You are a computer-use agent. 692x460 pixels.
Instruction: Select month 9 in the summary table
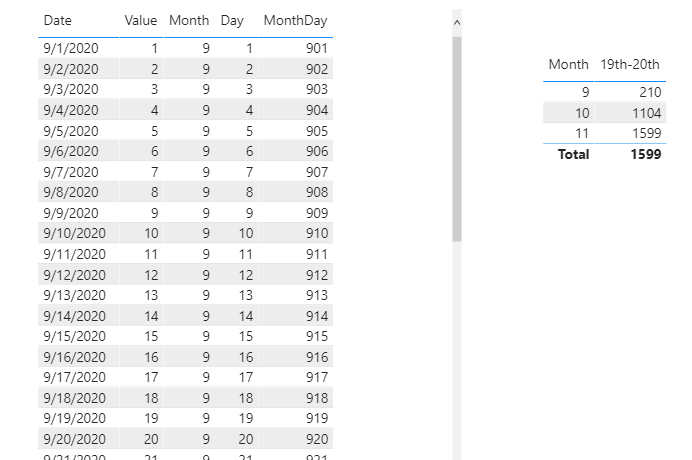tap(586, 92)
